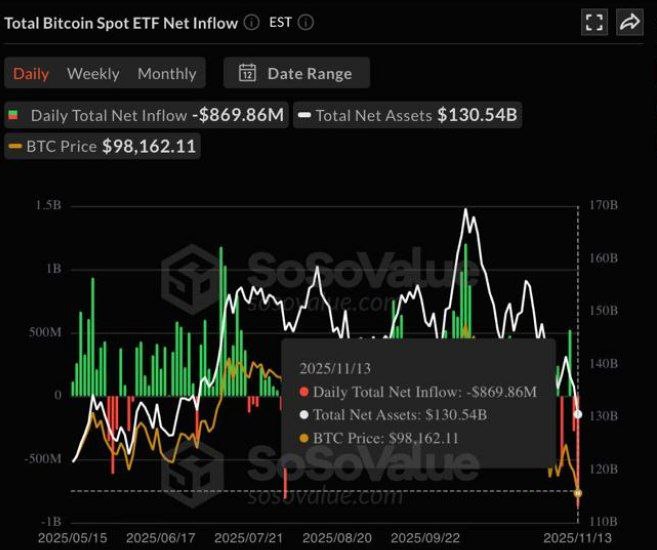Select the Daily tab
This screenshot has height=550, width=657.
tap(31, 73)
